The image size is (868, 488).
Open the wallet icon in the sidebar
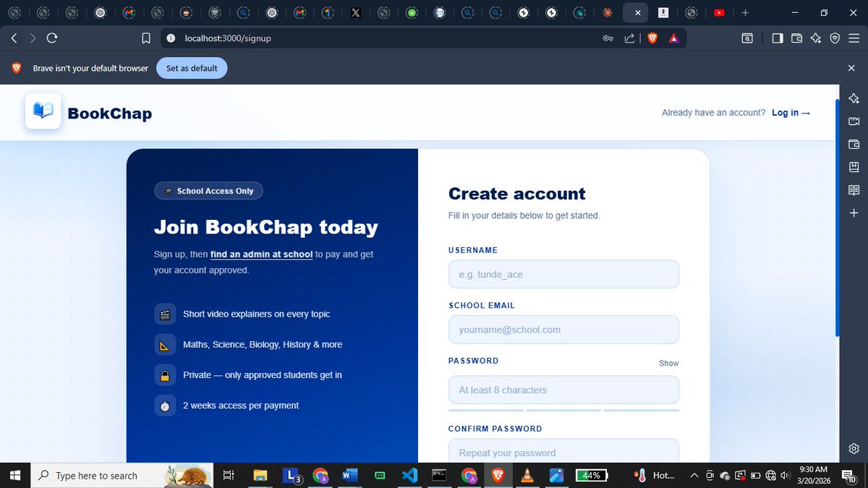click(854, 144)
